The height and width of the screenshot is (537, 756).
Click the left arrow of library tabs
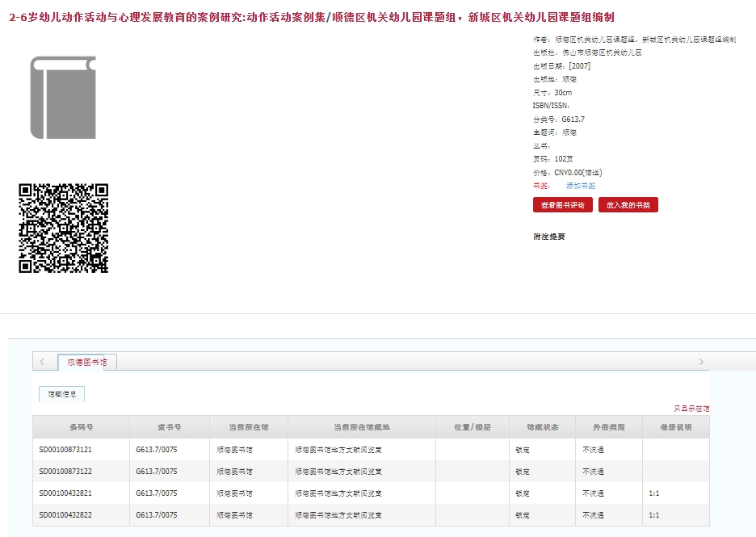click(42, 362)
